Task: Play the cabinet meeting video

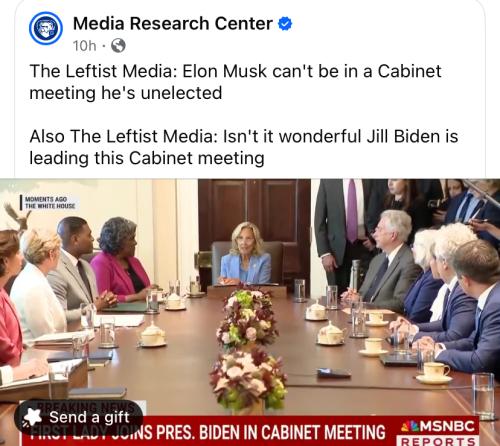Action: [x=250, y=312]
